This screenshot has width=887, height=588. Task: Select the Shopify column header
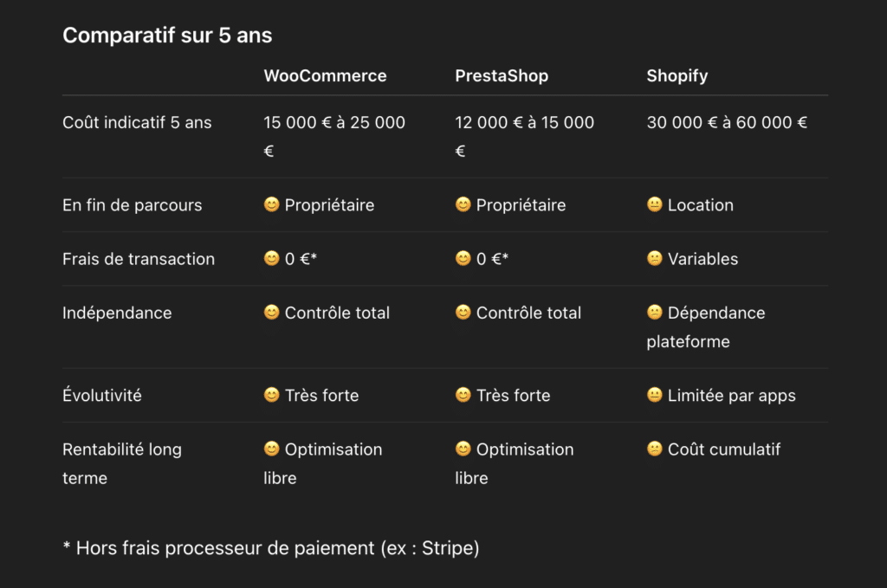(677, 76)
